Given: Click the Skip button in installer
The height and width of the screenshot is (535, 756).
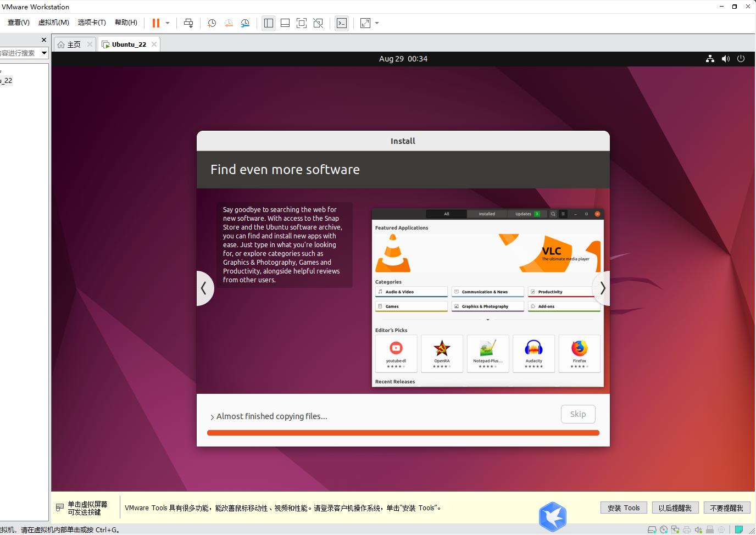Looking at the screenshot, I should (578, 414).
